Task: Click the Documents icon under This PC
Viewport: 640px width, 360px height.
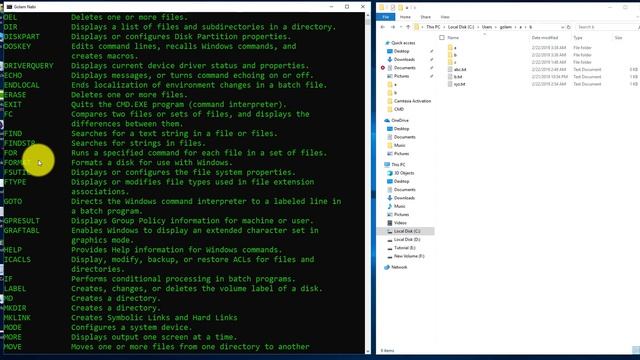Action: 390,190
